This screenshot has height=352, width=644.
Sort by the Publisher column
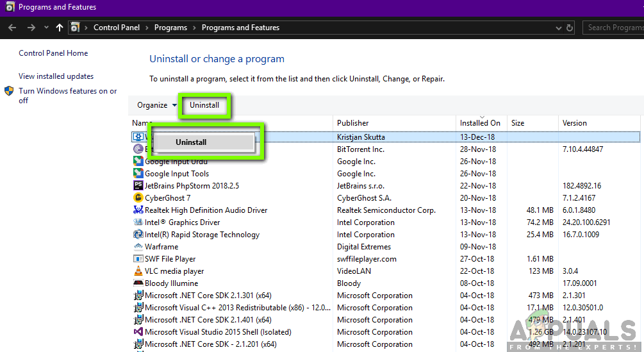[353, 123]
